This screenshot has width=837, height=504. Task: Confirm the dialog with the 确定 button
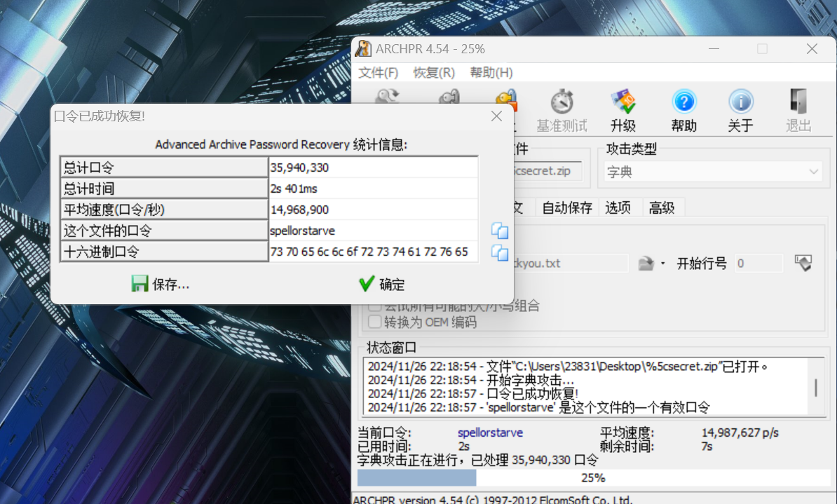pos(381,284)
